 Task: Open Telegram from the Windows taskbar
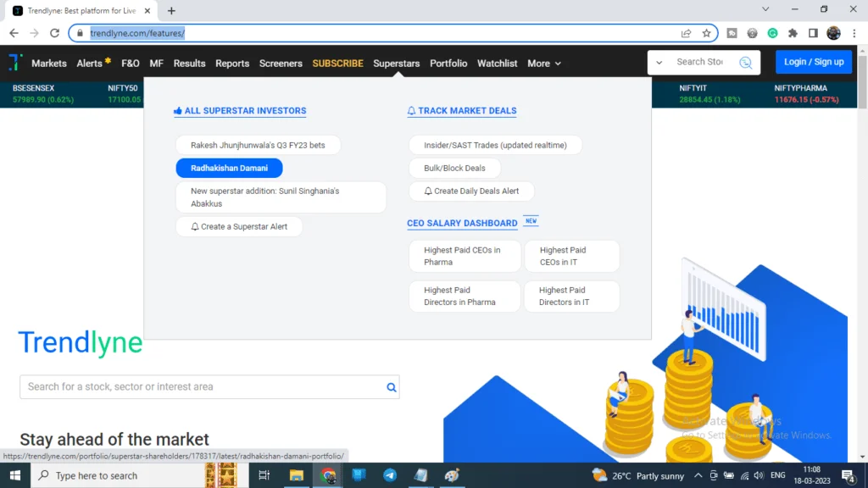(x=389, y=475)
